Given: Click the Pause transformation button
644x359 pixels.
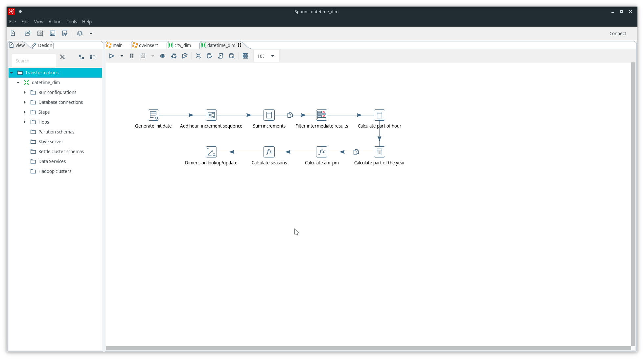Looking at the screenshot, I should pyautogui.click(x=132, y=56).
